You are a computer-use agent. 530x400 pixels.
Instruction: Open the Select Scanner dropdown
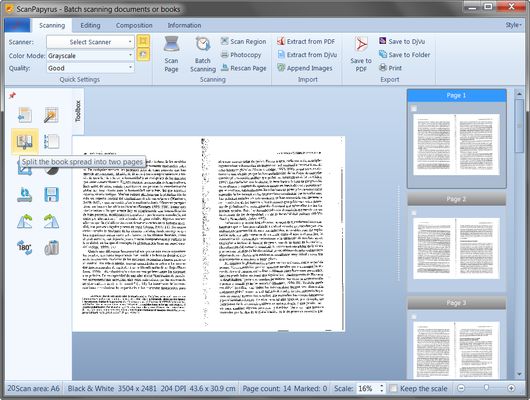90,42
